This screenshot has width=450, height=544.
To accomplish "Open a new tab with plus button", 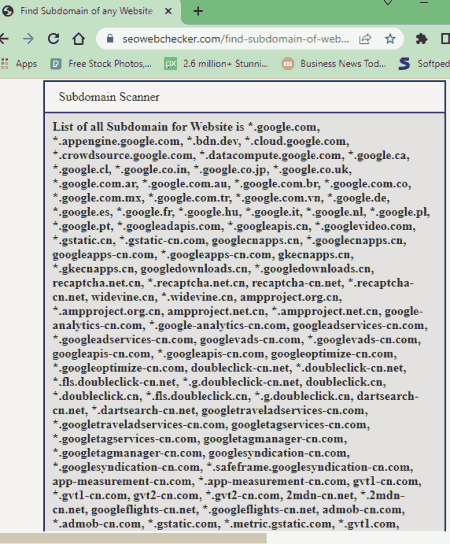I will (x=198, y=11).
